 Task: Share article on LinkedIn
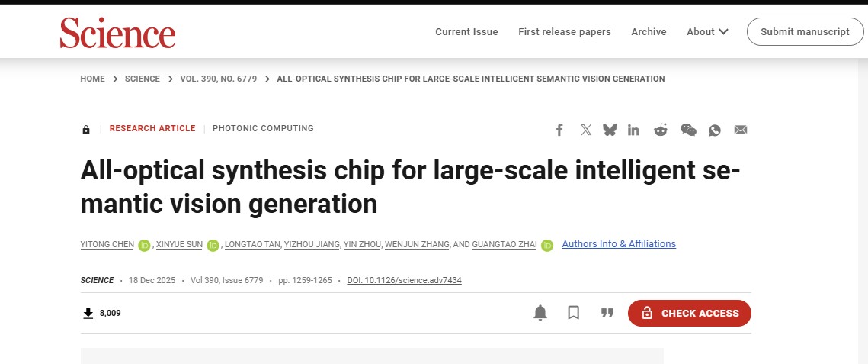[x=634, y=130]
